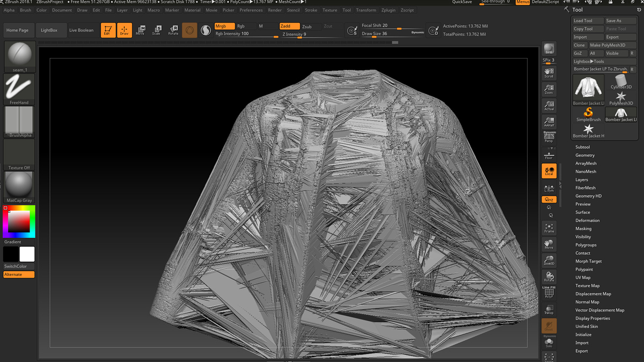644x362 pixels.
Task: Click the BPR render icon
Action: [549, 49]
